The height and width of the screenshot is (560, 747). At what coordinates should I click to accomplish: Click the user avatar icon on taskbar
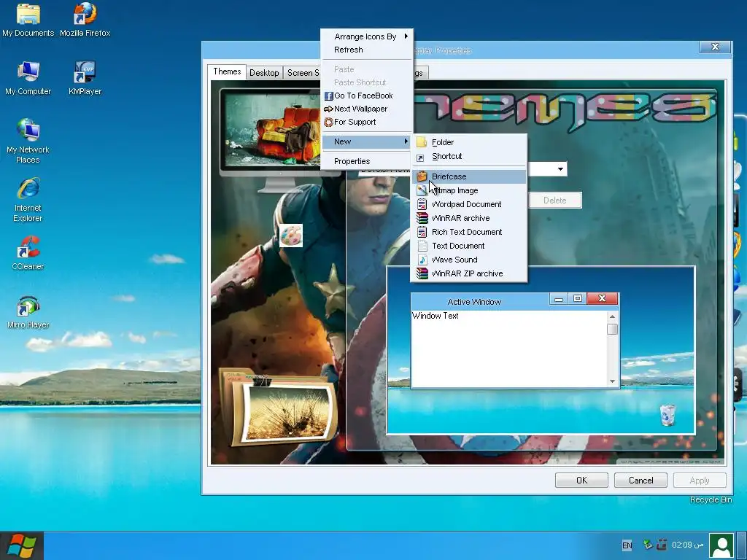click(721, 545)
